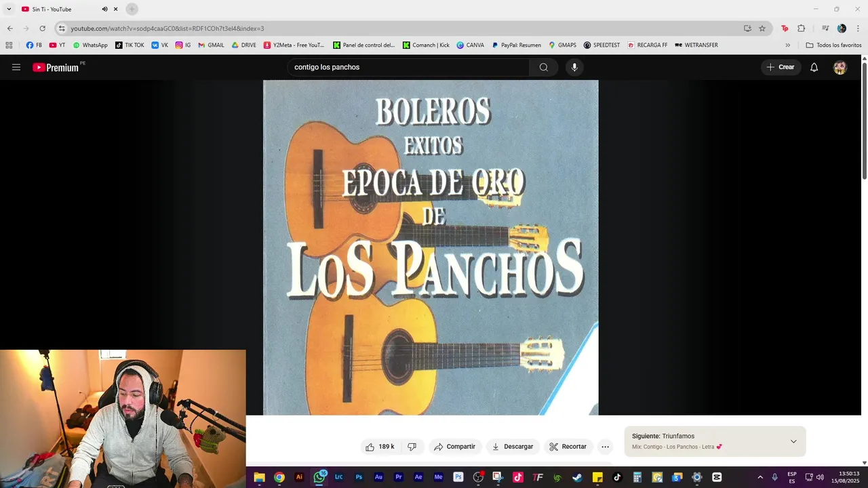Viewport: 868px width, 488px height.
Task: Start voice search with microphone icon
Action: pos(574,67)
